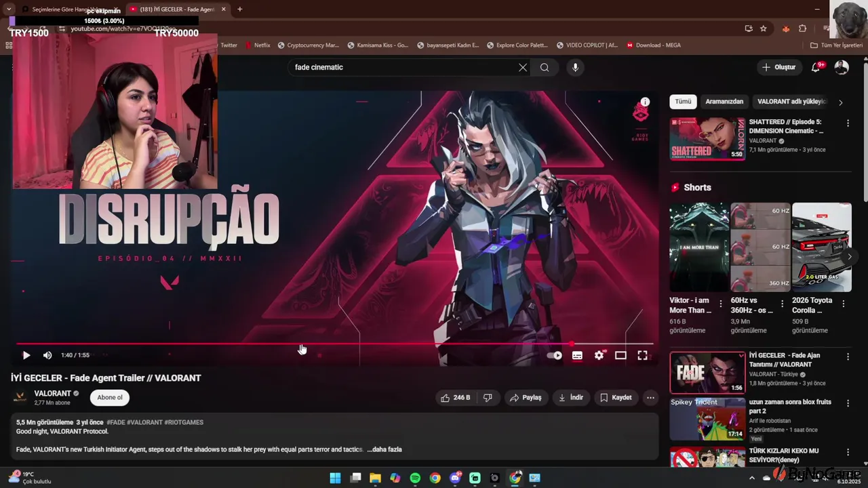The height and width of the screenshot is (488, 868).
Task: Open the 'Cryptocurrency Mar...' bookmark
Action: tap(308, 45)
